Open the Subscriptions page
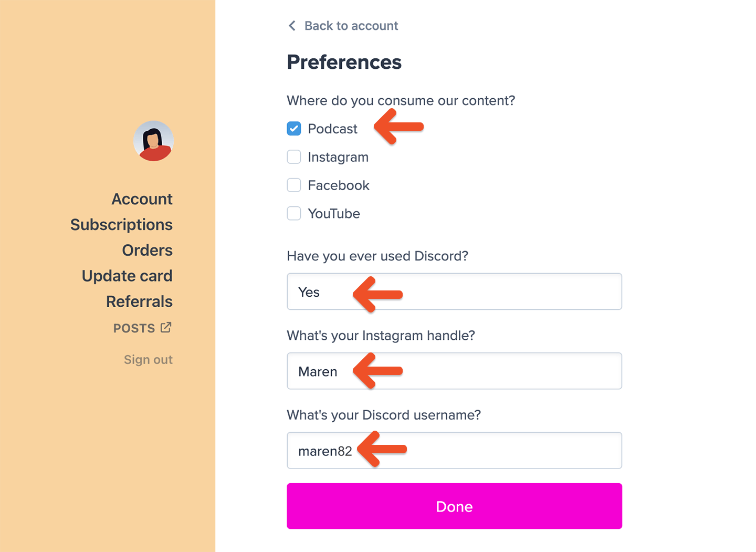Viewport: 756px width, 552px height. 121,224
